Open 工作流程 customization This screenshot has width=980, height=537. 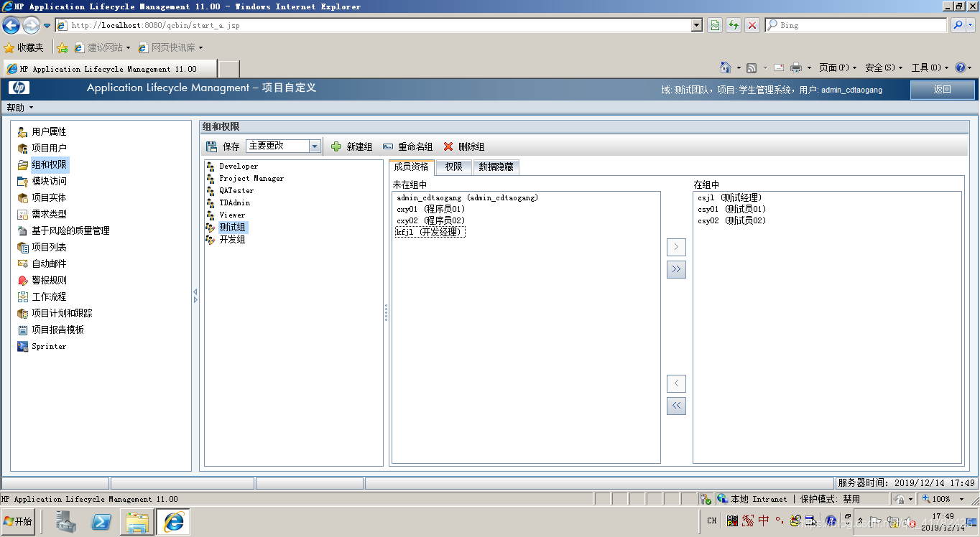pyautogui.click(x=49, y=296)
